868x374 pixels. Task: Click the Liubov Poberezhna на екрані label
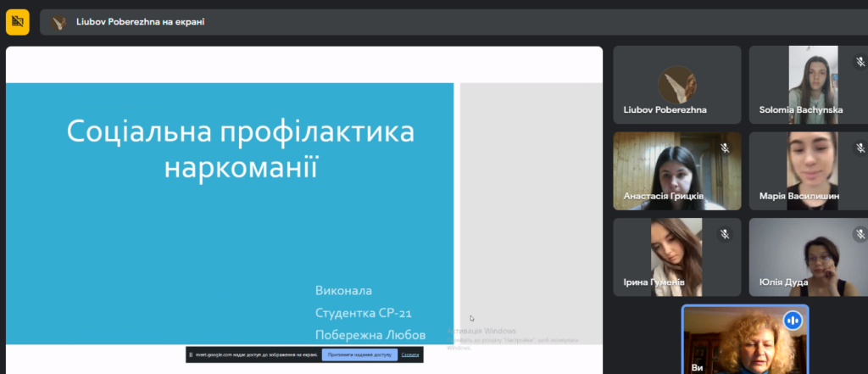click(140, 23)
